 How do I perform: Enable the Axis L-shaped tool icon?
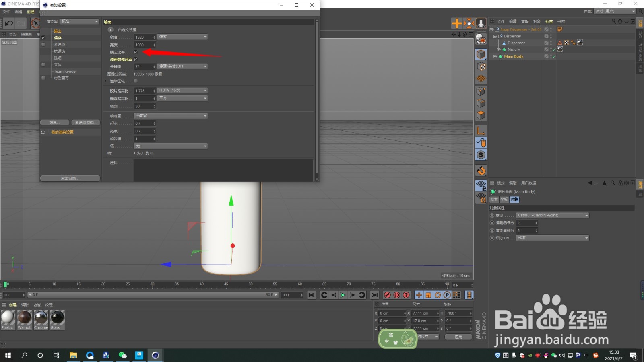point(481,130)
